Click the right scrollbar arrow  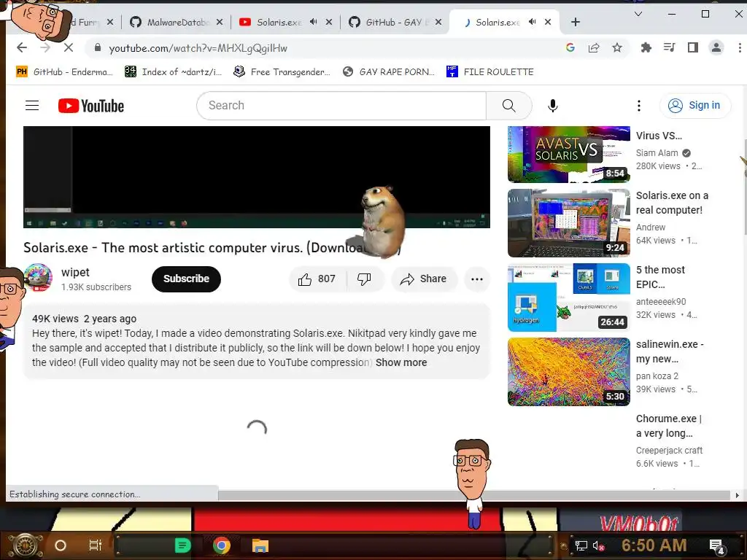737,495
